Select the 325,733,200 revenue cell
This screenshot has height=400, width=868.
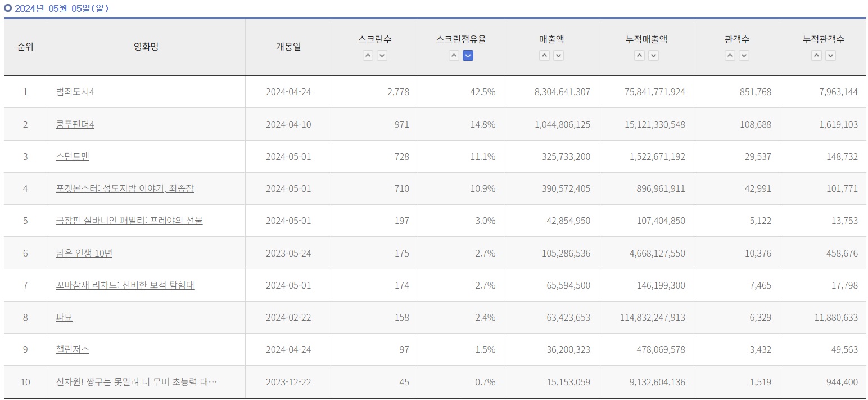pos(551,156)
